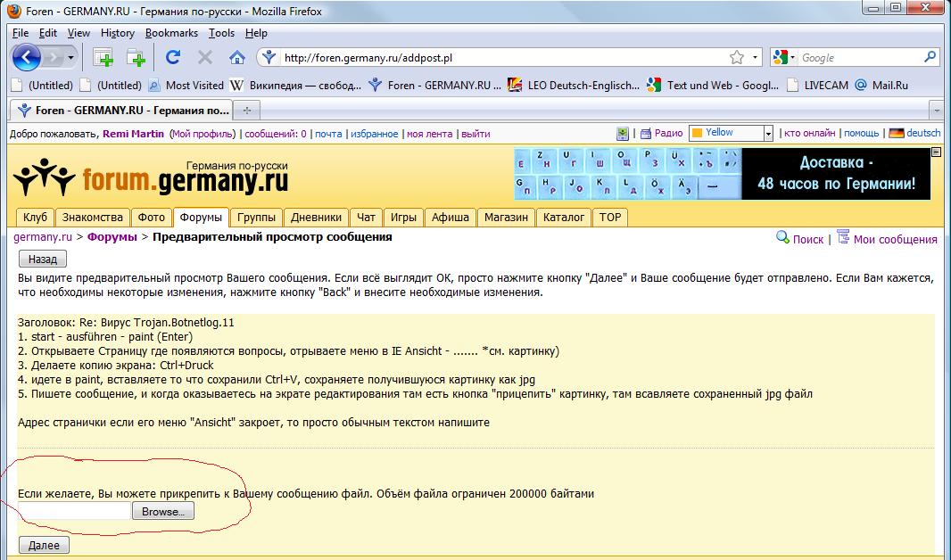This screenshot has height=560, width=951.
Task: Switch to the Фото tab
Action: click(x=151, y=217)
